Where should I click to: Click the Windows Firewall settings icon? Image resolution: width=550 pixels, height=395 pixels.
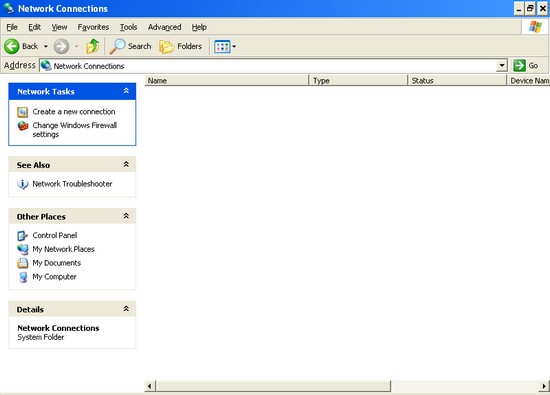point(23,126)
